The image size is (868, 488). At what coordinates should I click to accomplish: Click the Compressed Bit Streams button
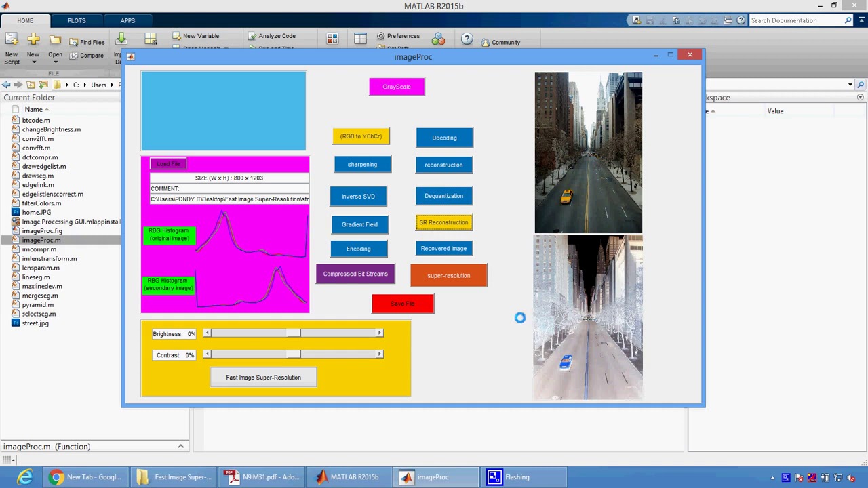[355, 274]
